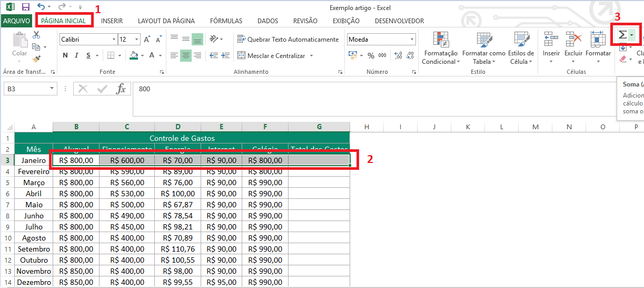Open the Calibri font name dropdown
This screenshot has width=644, height=288.
click(x=114, y=40)
